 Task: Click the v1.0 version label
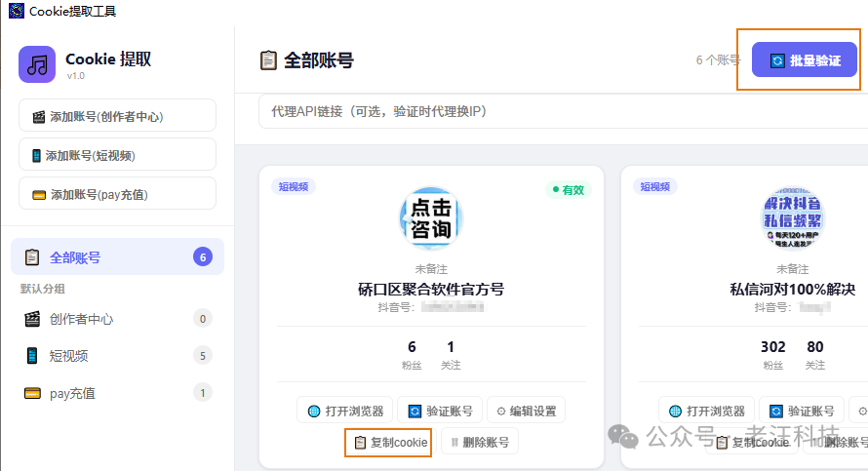click(76, 76)
